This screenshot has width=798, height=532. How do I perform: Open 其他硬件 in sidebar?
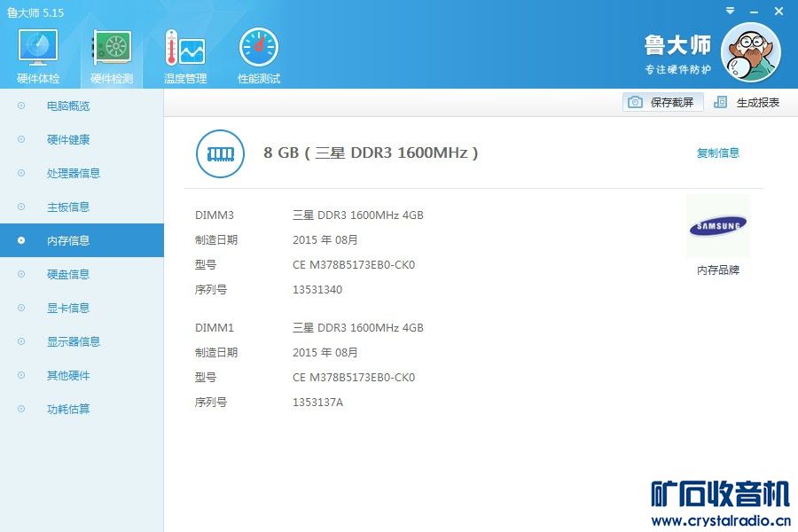tap(82, 375)
